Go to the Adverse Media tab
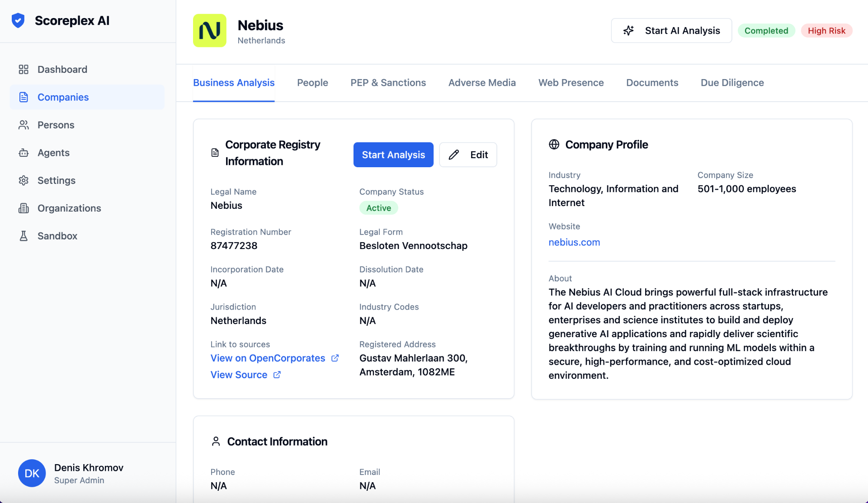Screen dimensions: 868x503 pyautogui.click(x=482, y=83)
